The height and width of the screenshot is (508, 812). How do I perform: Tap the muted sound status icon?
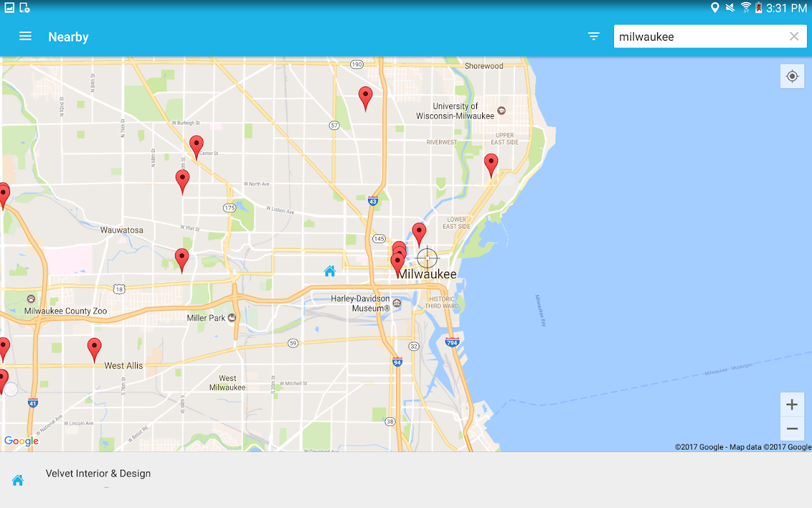[730, 8]
